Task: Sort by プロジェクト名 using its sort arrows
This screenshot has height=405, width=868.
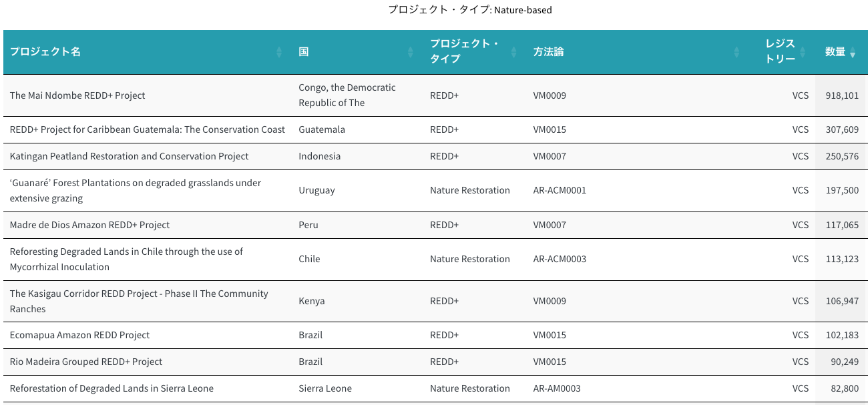Action: click(x=279, y=52)
